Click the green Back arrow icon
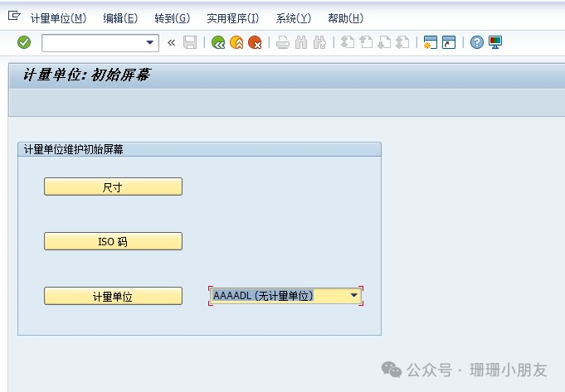This screenshot has height=392, width=565. pos(218,42)
